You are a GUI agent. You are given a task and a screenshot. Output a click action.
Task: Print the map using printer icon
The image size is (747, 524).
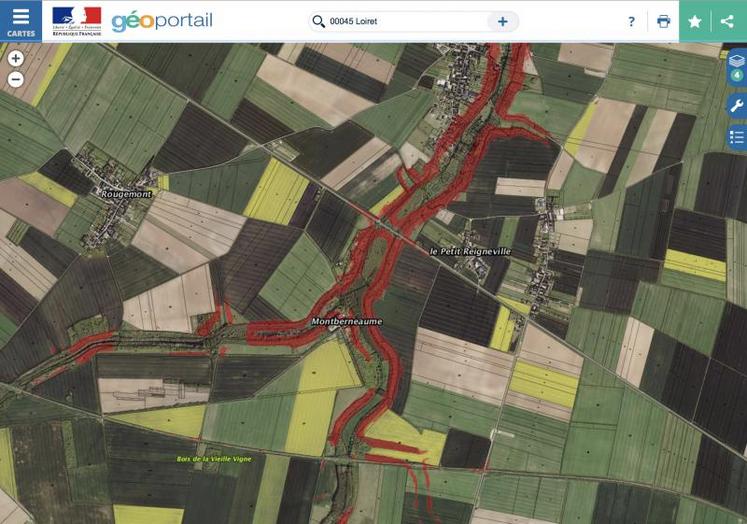663,21
